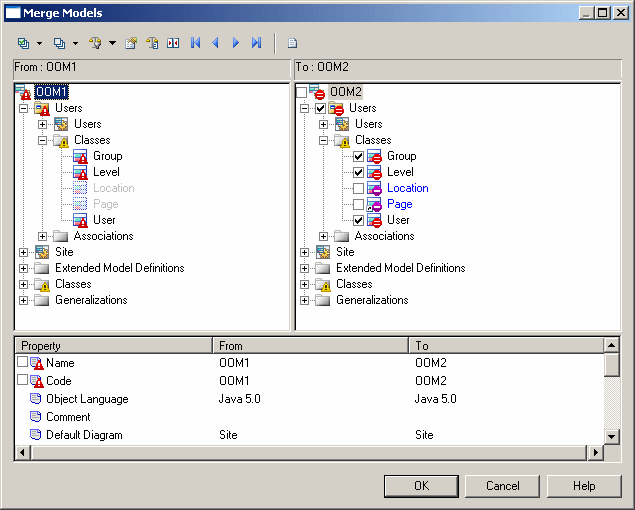Collapse Users package in From tree
This screenshot has height=510, width=635.
(x=23, y=108)
